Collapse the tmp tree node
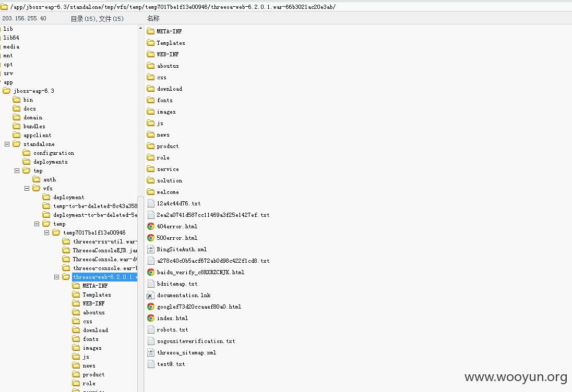The width and height of the screenshot is (572, 392). [x=17, y=170]
